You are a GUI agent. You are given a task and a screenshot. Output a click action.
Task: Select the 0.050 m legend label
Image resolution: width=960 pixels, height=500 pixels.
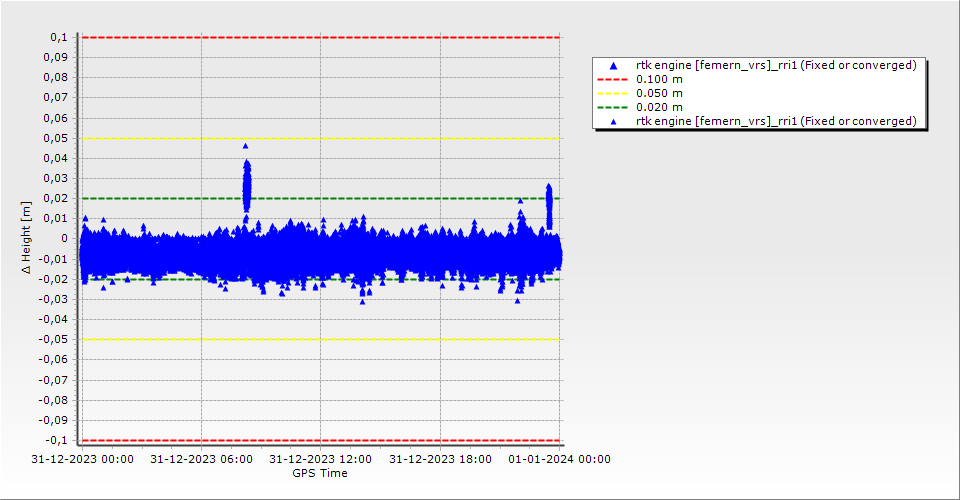660,93
